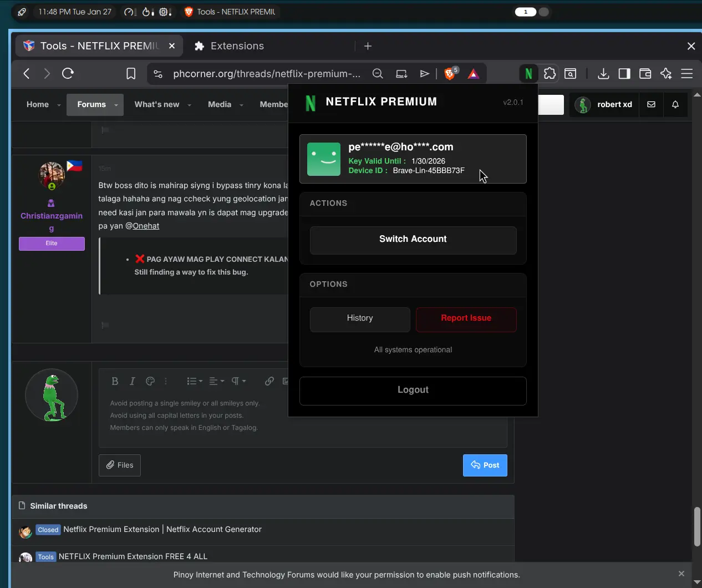Open the text alignment dropdown in editor

tap(217, 381)
